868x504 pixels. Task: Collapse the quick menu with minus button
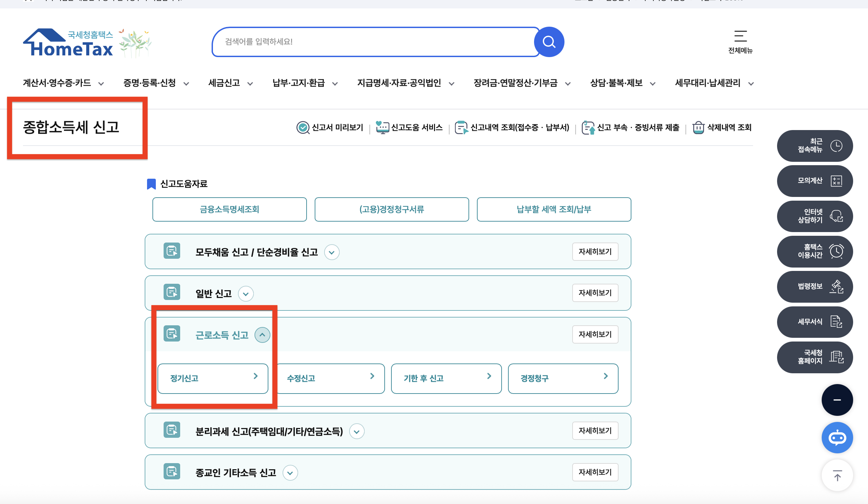(x=837, y=400)
